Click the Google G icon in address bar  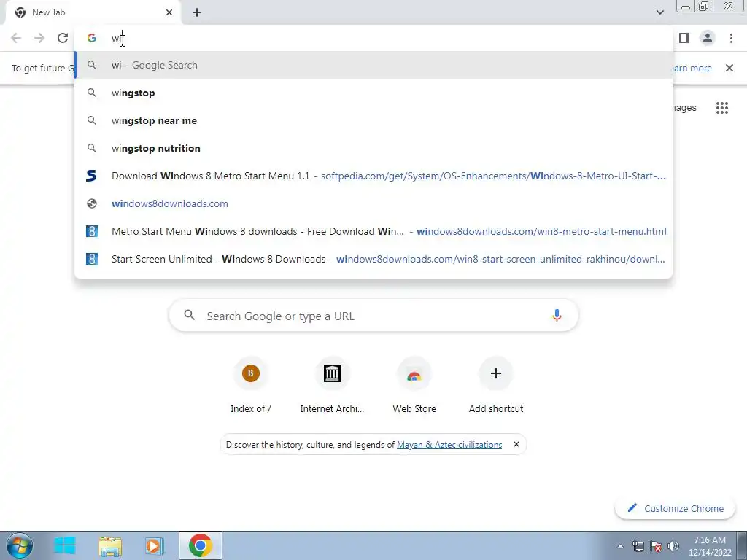click(x=92, y=38)
